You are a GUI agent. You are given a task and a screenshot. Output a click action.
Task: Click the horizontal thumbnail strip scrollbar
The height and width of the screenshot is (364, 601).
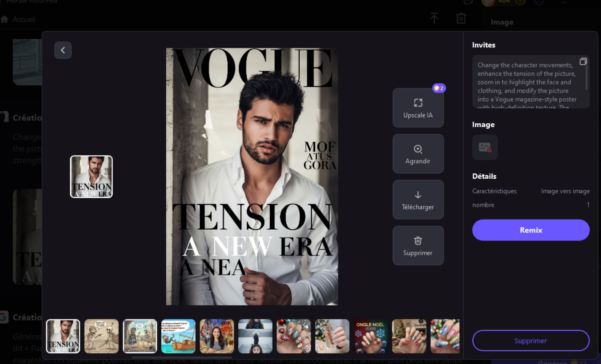(182, 358)
